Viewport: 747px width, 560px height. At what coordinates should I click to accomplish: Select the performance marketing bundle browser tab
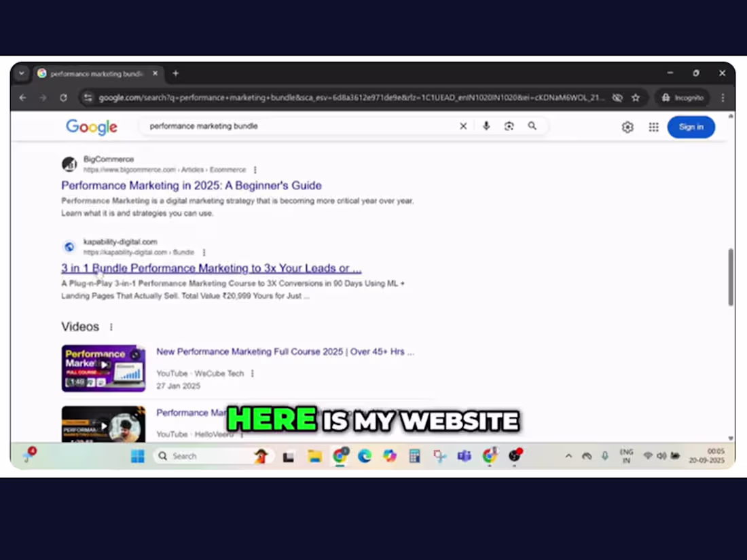95,73
